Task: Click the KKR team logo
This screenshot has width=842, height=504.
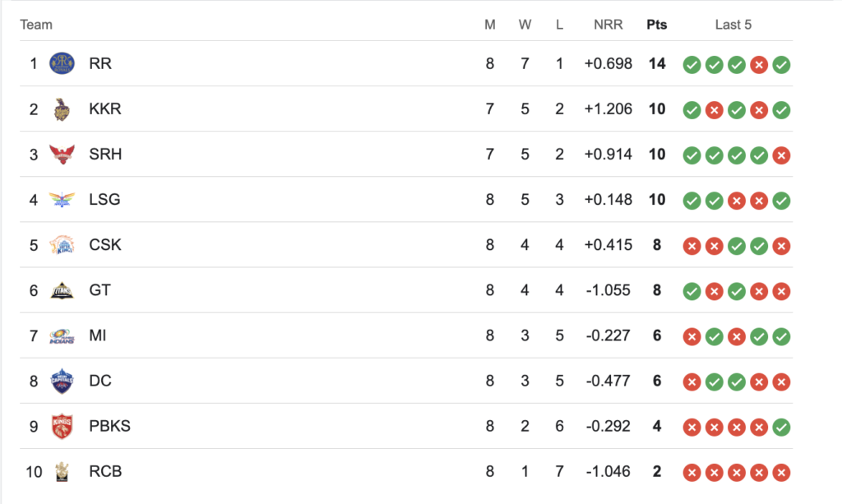Action: click(x=60, y=109)
